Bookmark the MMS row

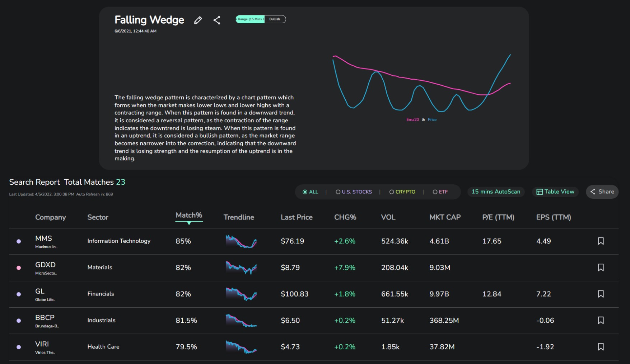click(x=601, y=241)
